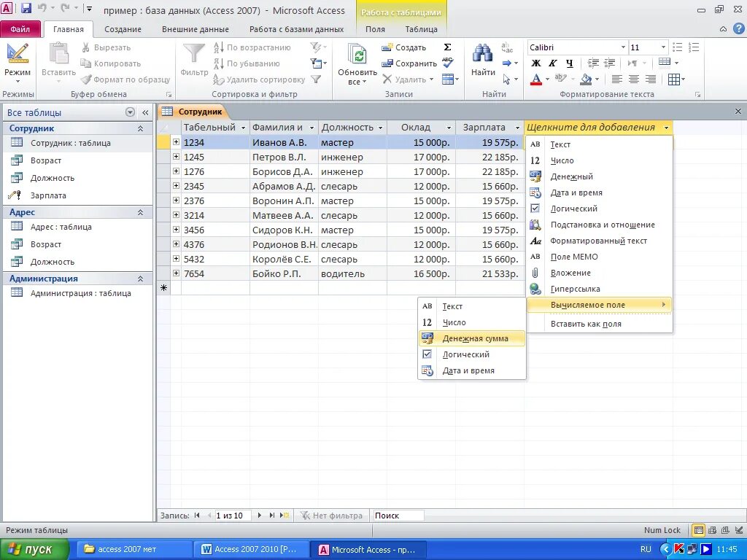Open the font name Calibri dropdown
This screenshot has height=560, width=747.
pyautogui.click(x=623, y=47)
